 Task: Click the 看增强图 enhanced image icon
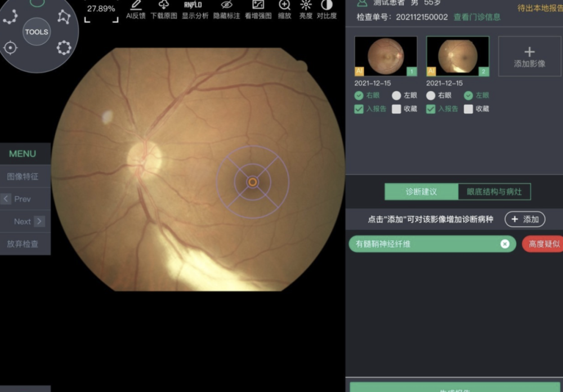click(x=258, y=5)
